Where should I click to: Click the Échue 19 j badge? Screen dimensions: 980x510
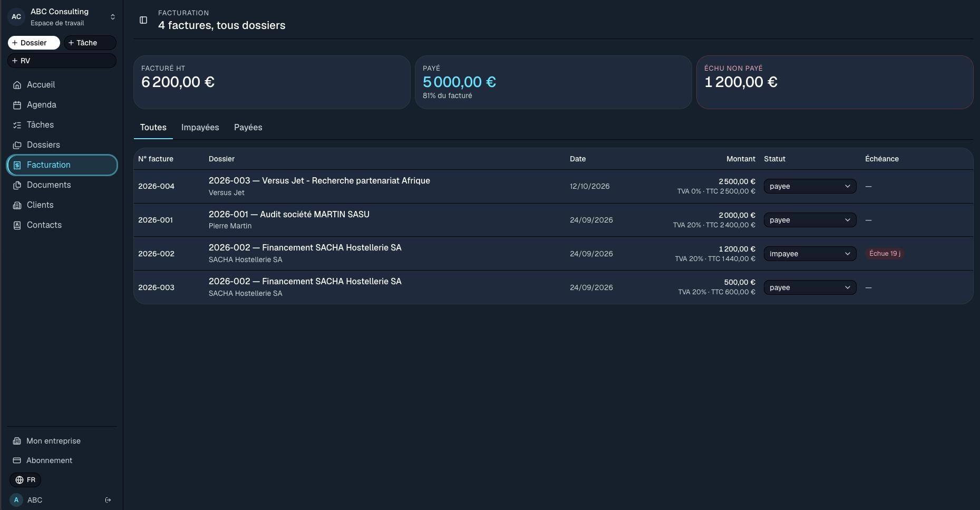click(x=885, y=254)
